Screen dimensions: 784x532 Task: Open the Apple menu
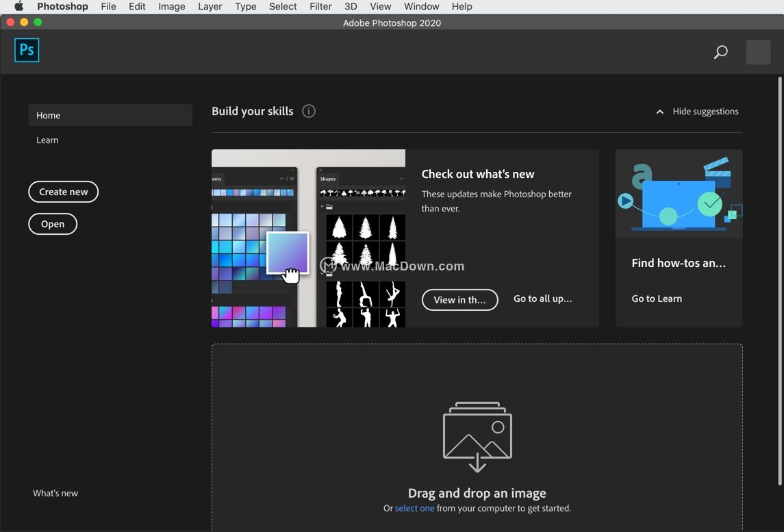[x=18, y=6]
